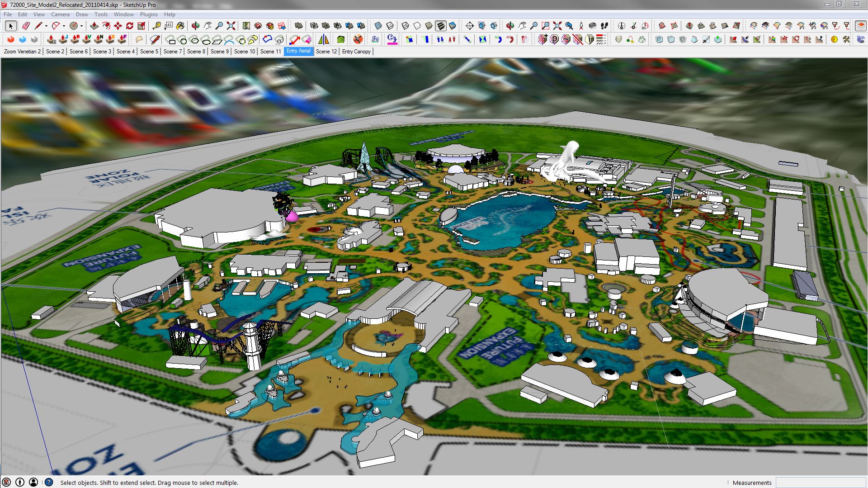Viewport: 868px width, 488px height.
Task: Open the Plugins menu
Action: [x=149, y=14]
